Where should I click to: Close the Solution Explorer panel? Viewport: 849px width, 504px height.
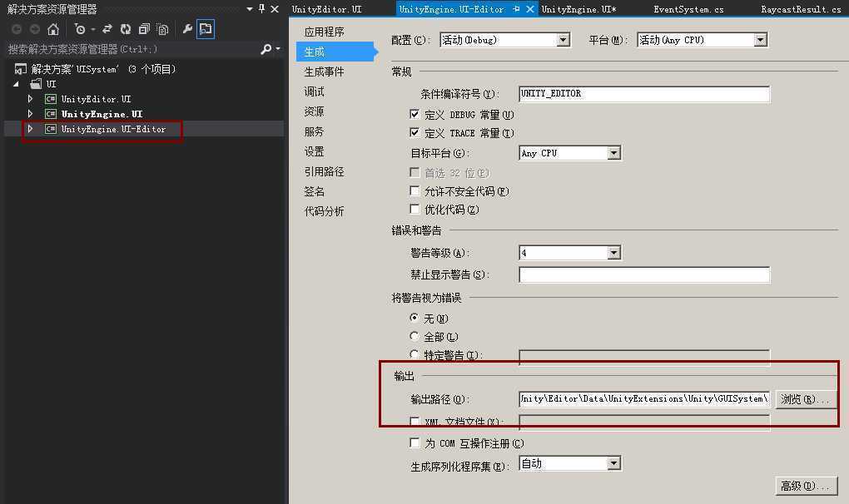(275, 8)
